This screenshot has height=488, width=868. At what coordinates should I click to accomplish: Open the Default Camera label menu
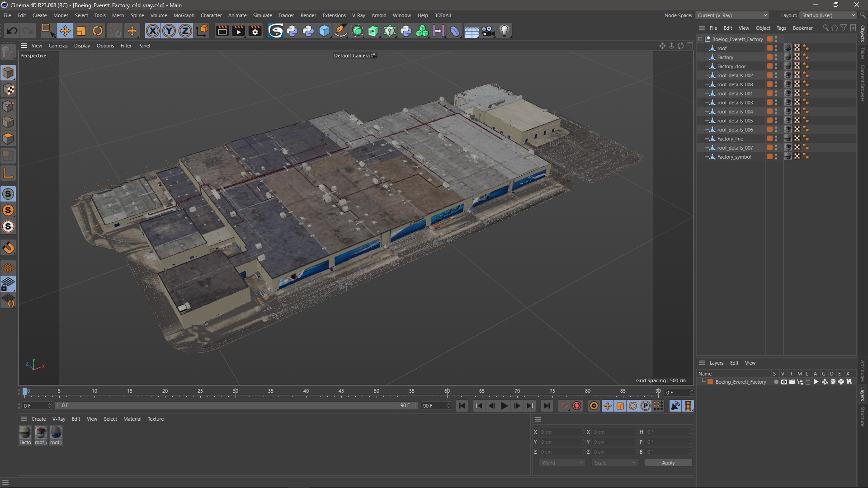[354, 56]
